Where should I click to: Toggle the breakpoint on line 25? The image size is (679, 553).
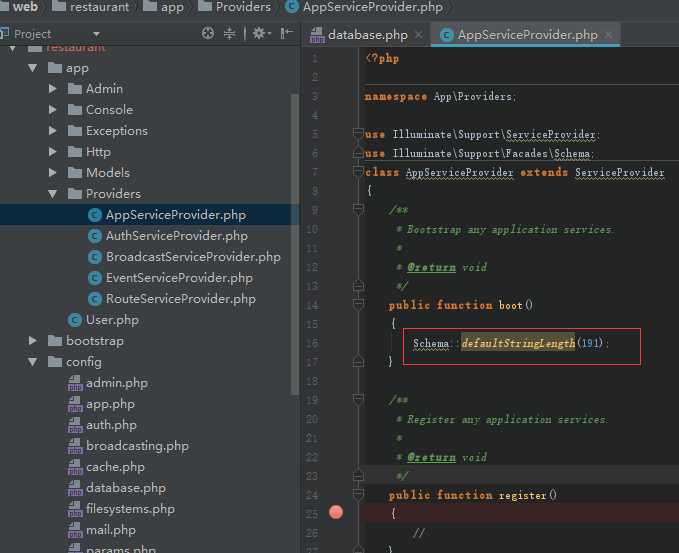click(x=336, y=513)
